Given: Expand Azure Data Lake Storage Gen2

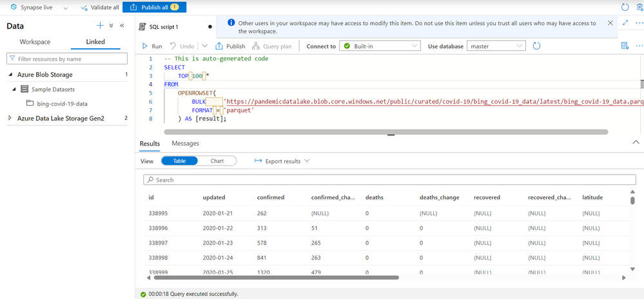Looking at the screenshot, I should (x=11, y=119).
